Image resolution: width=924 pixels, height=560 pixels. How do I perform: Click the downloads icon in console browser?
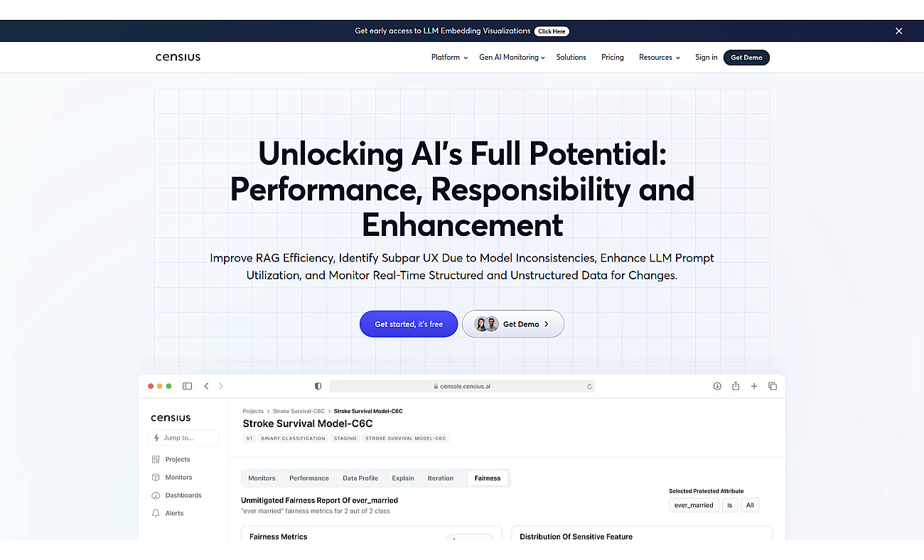(x=717, y=386)
